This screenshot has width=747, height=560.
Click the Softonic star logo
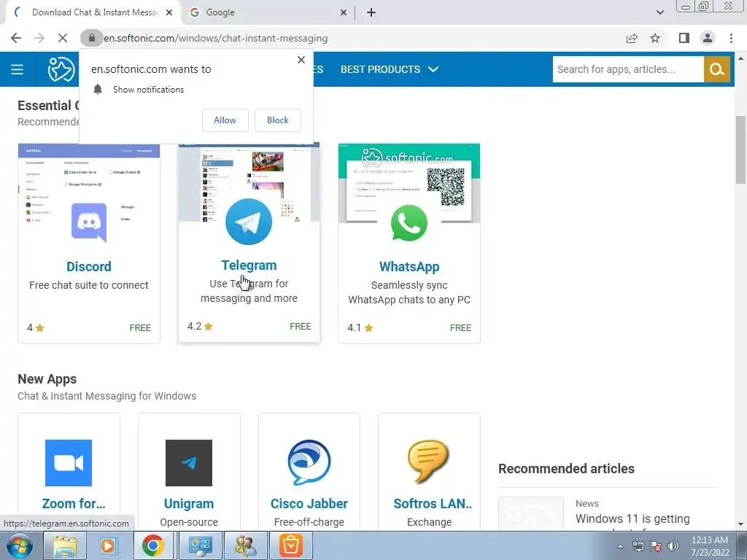[61, 69]
